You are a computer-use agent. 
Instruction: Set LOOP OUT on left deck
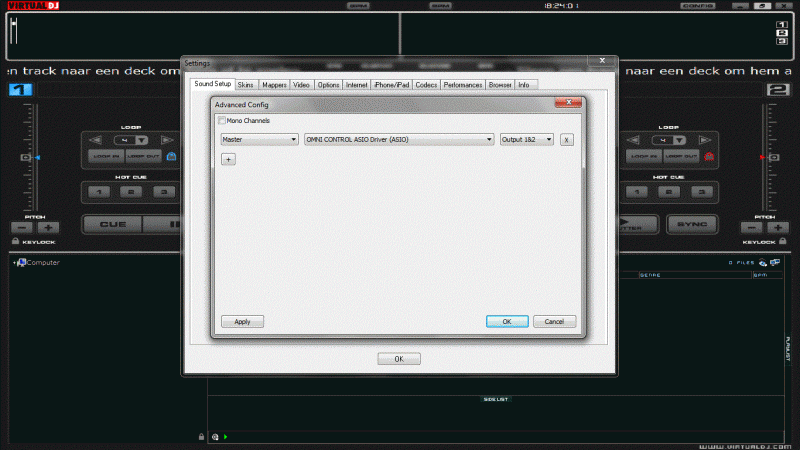pos(143,156)
